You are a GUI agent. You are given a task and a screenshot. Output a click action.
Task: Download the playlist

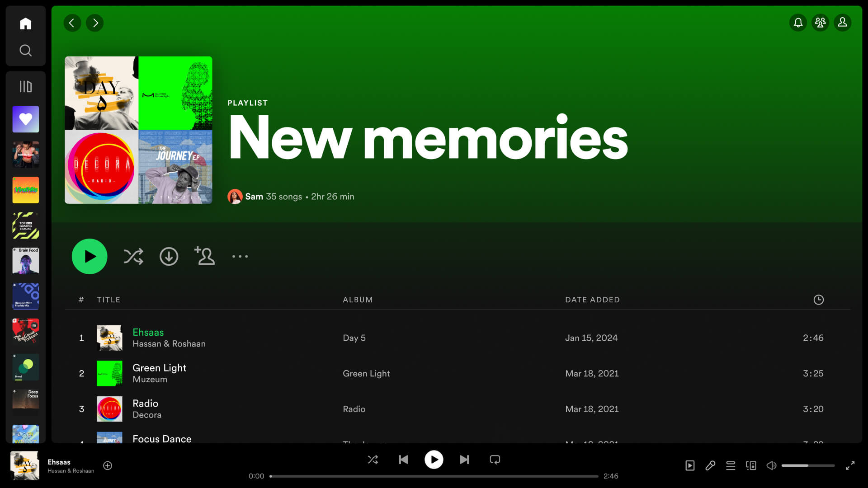169,256
